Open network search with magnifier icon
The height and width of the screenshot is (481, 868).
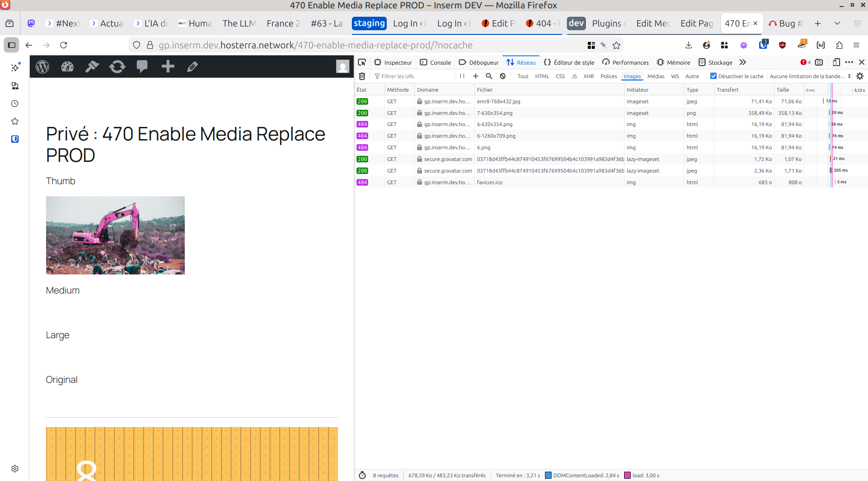(489, 76)
